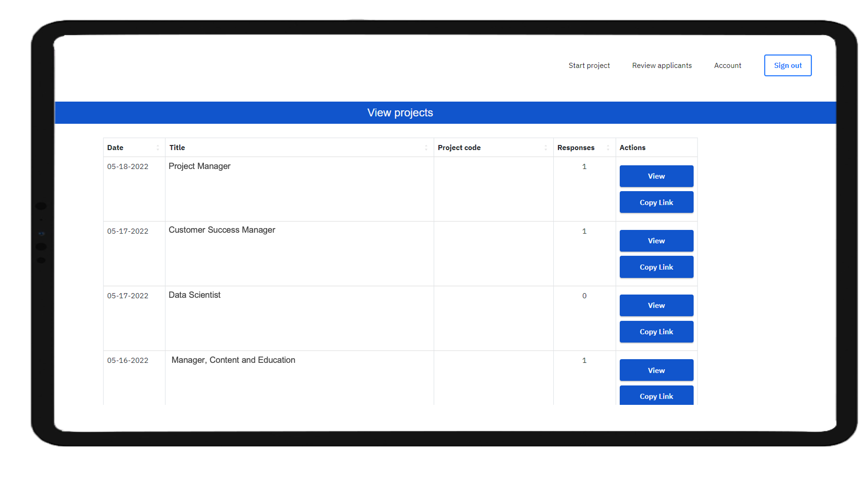Viewport: 868px width, 488px height.
Task: Select Manager, Content and Education title
Action: 233,360
